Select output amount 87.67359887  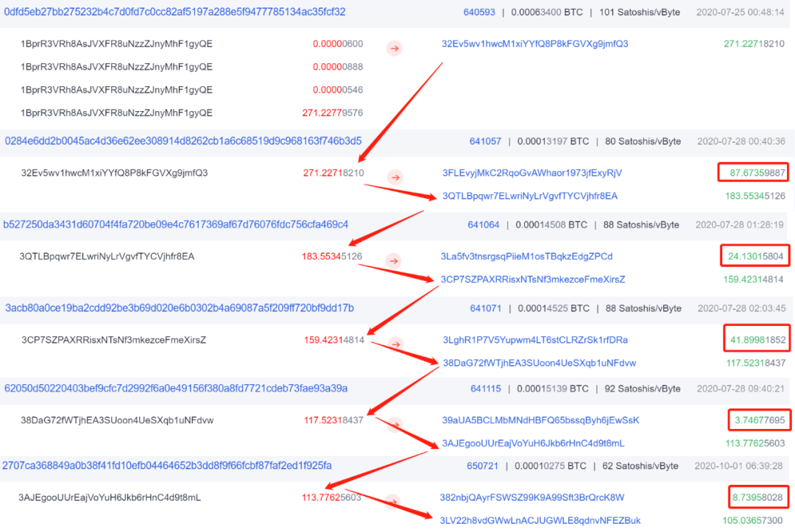pos(757,173)
